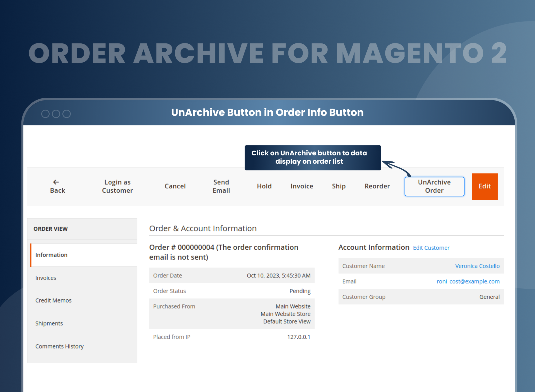535x392 pixels.
Task: Create an Invoice for the order
Action: pyautogui.click(x=302, y=186)
